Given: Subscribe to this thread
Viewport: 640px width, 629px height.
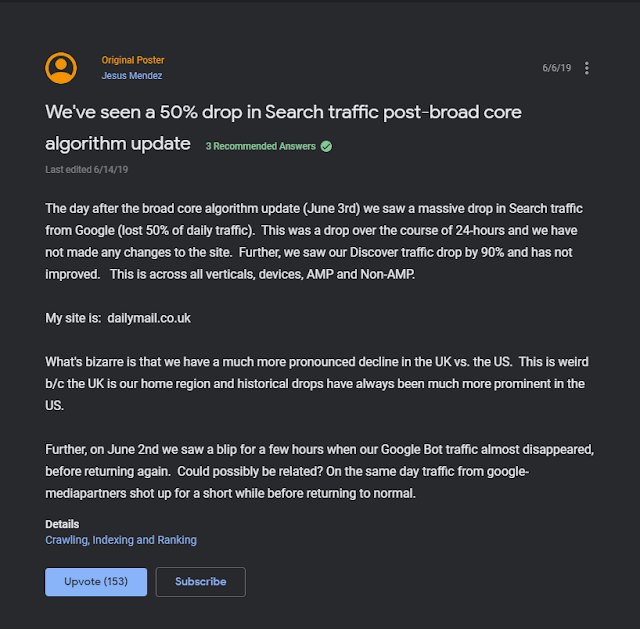Looking at the screenshot, I should click(x=200, y=582).
